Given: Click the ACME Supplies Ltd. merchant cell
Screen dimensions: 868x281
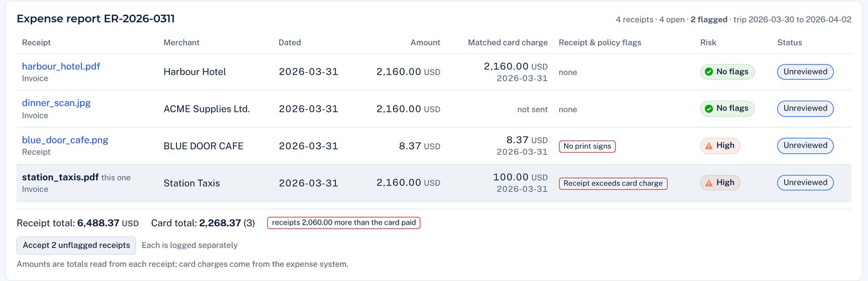Looking at the screenshot, I should coord(206,109).
